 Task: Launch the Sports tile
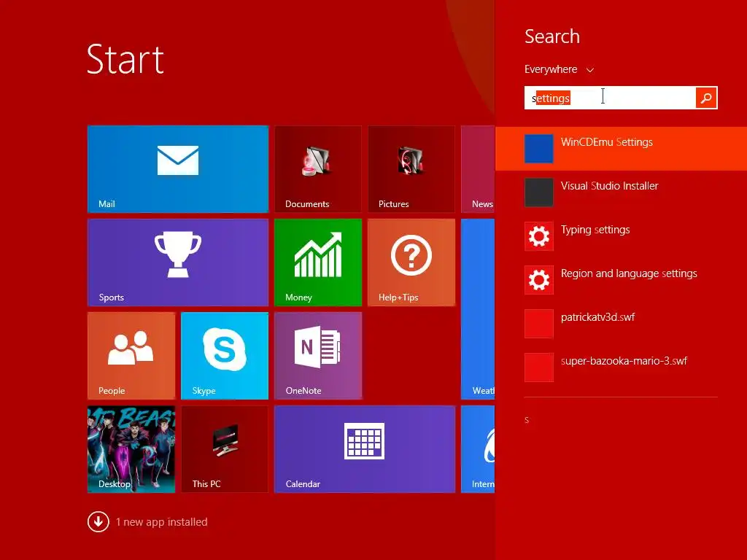(178, 262)
